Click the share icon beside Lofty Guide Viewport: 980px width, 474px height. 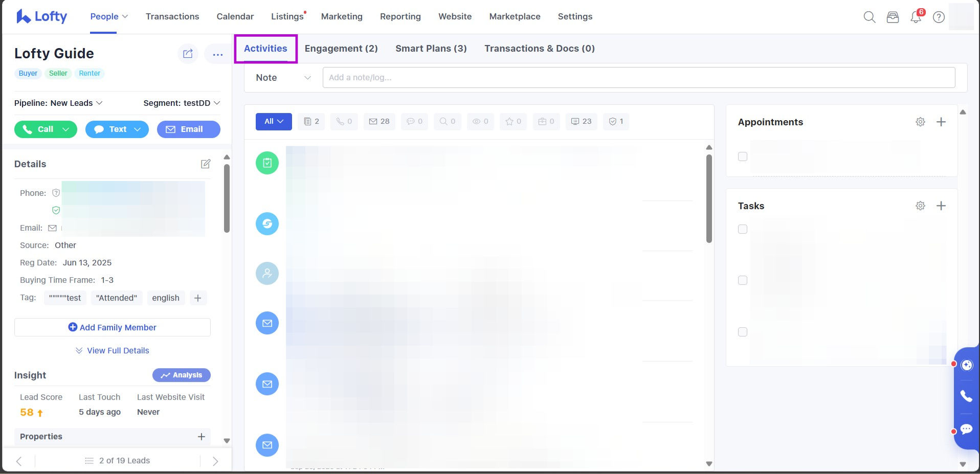[188, 54]
